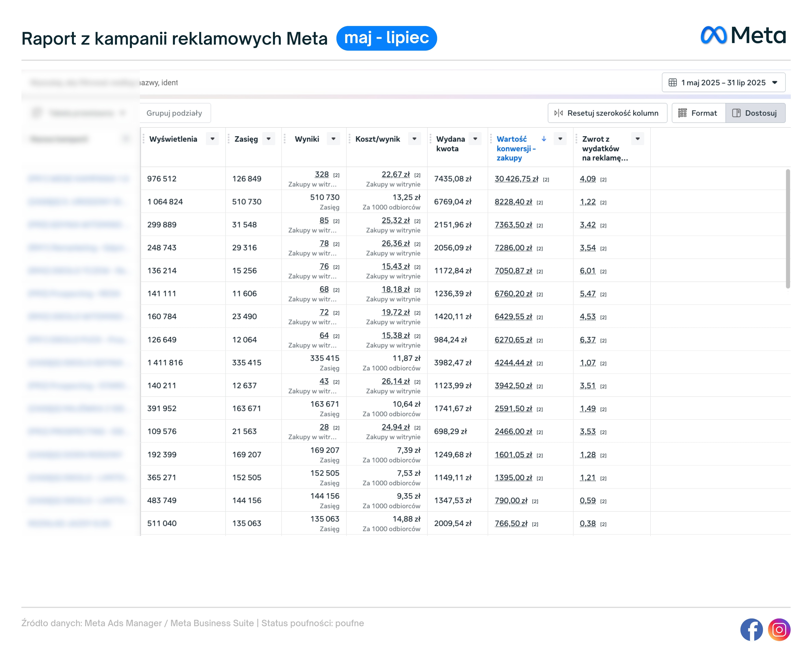Image resolution: width=812 pixels, height=652 pixels.
Task: Open the date range dropdown
Action: [x=723, y=82]
